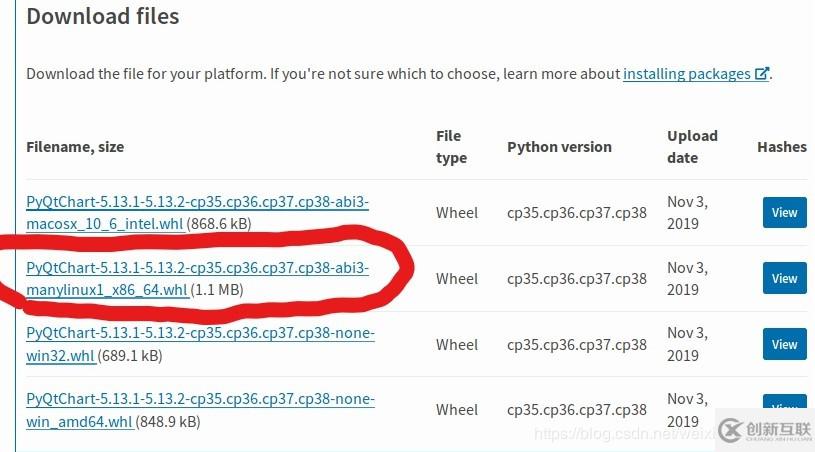
Task: Click the Python version cell in macosx row
Action: (x=577, y=213)
